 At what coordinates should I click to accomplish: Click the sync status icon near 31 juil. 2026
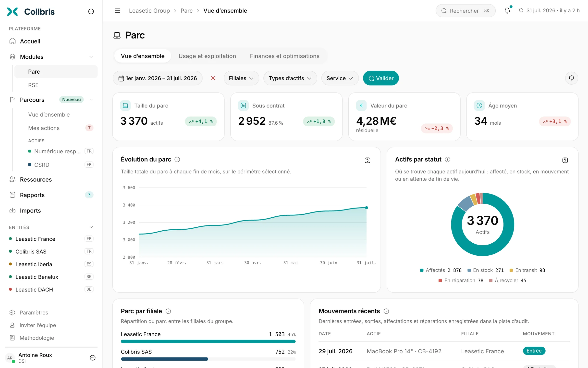coord(521,11)
